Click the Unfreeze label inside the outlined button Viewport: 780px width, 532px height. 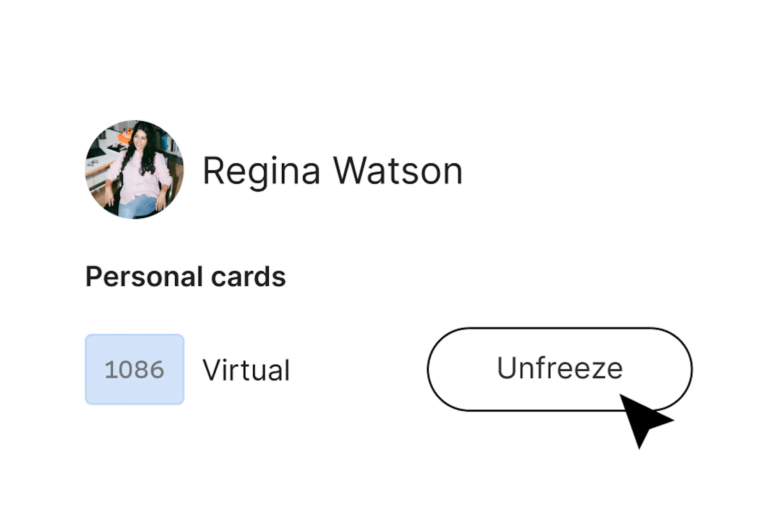coord(560,367)
